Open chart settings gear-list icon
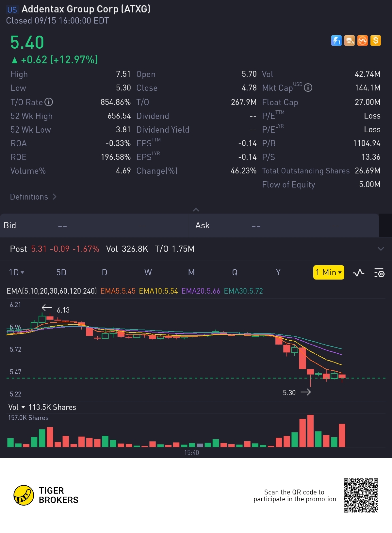 point(379,273)
